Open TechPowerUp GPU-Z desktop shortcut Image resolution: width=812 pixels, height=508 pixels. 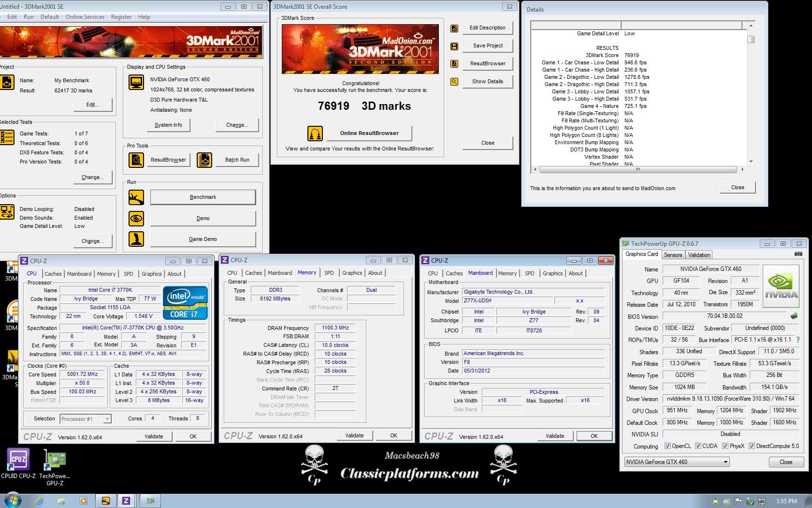55,467
